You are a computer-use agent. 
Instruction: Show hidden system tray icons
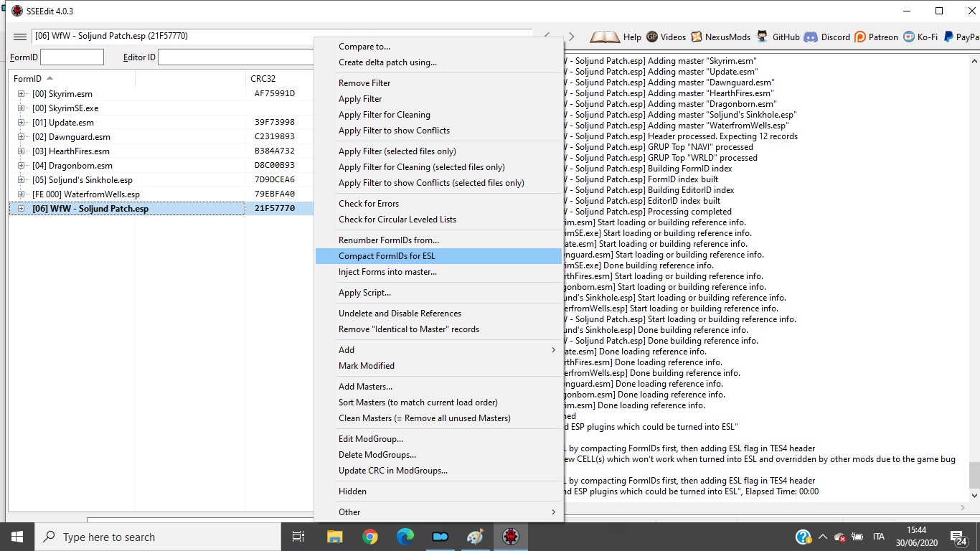822,537
